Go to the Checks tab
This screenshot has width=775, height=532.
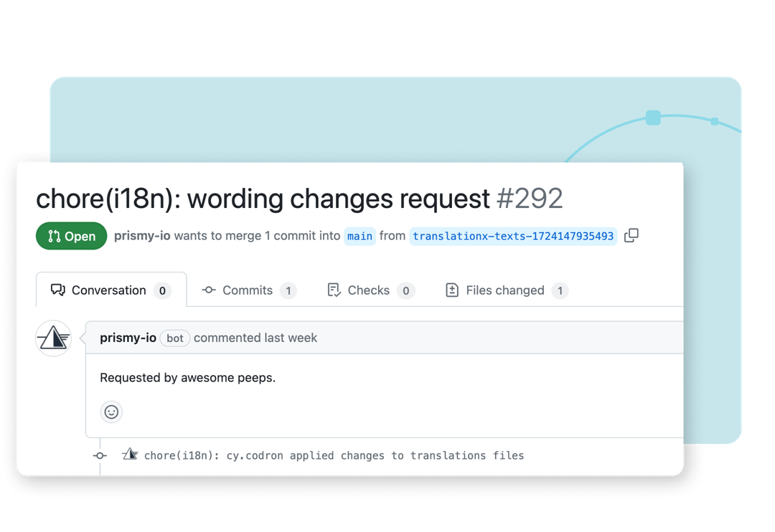[x=370, y=290]
